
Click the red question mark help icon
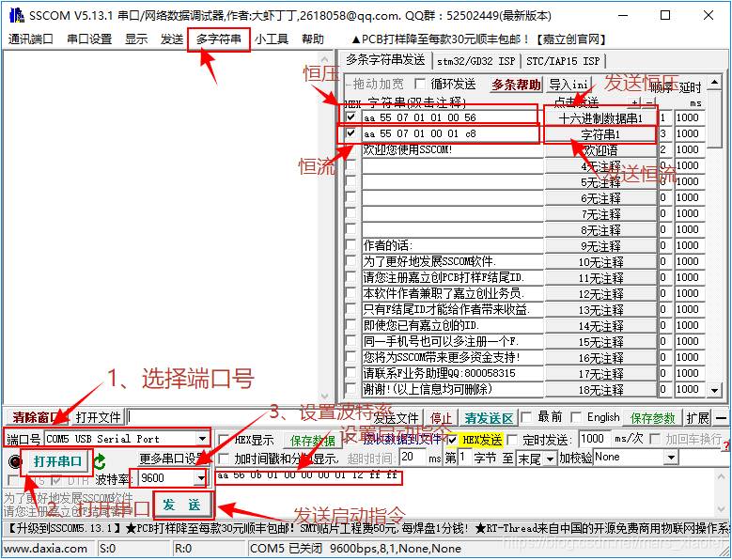pos(726,446)
